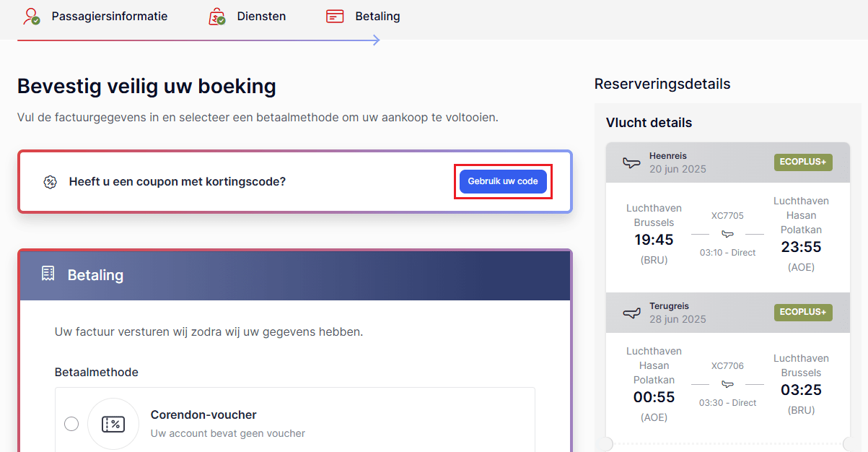The width and height of the screenshot is (868, 452).
Task: Select the Corendon-voucher radio button
Action: (x=71, y=424)
